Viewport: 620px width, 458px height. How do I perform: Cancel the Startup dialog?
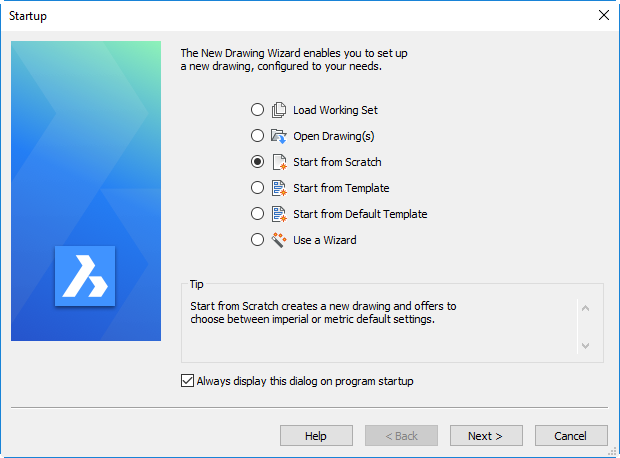pyautogui.click(x=571, y=436)
